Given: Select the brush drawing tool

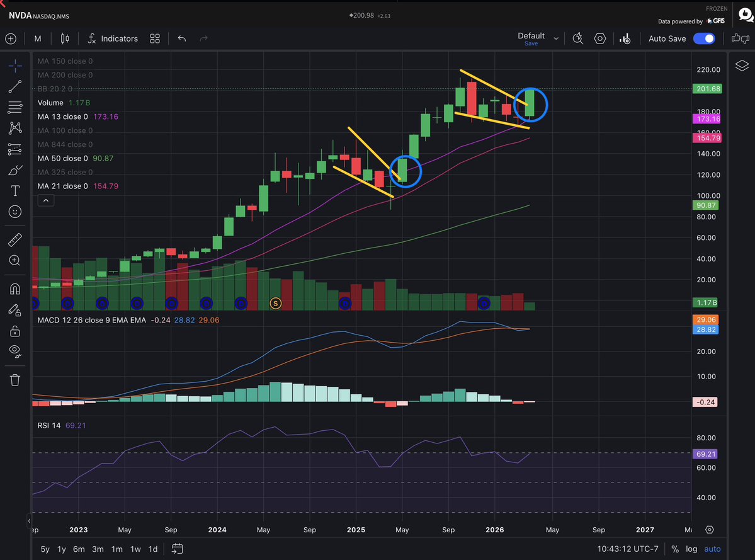Looking at the screenshot, I should (15, 171).
